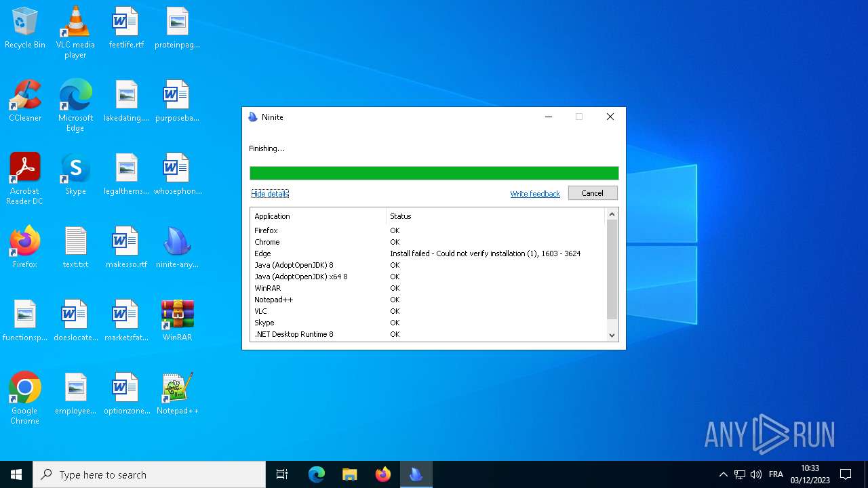Select the VLC row in list
Image resolution: width=868 pixels, height=488 pixels.
point(428,311)
